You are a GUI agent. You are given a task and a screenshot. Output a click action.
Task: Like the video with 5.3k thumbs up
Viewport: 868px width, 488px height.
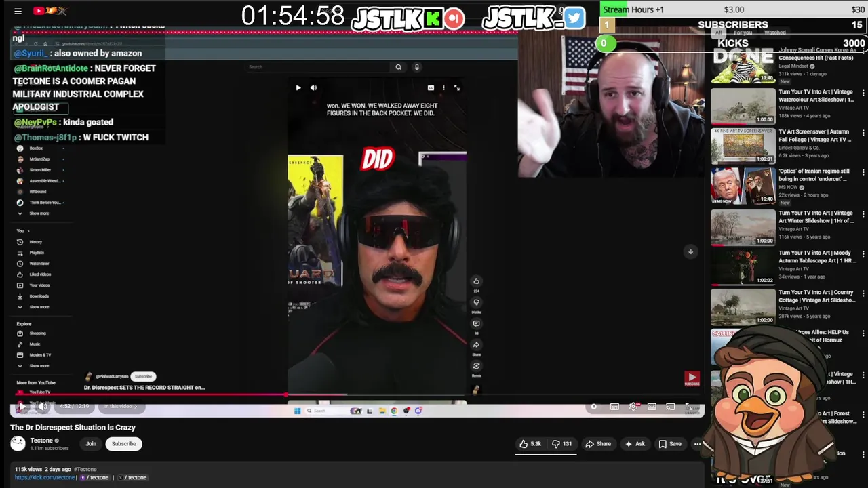pyautogui.click(x=530, y=444)
